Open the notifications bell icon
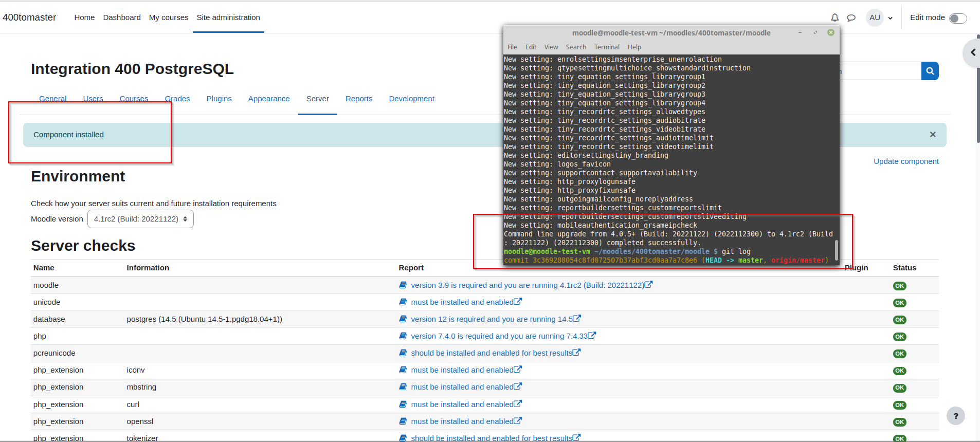 (834, 17)
